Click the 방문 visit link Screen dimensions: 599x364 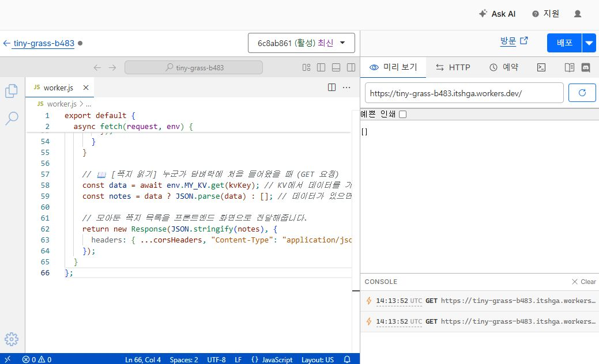pos(514,41)
